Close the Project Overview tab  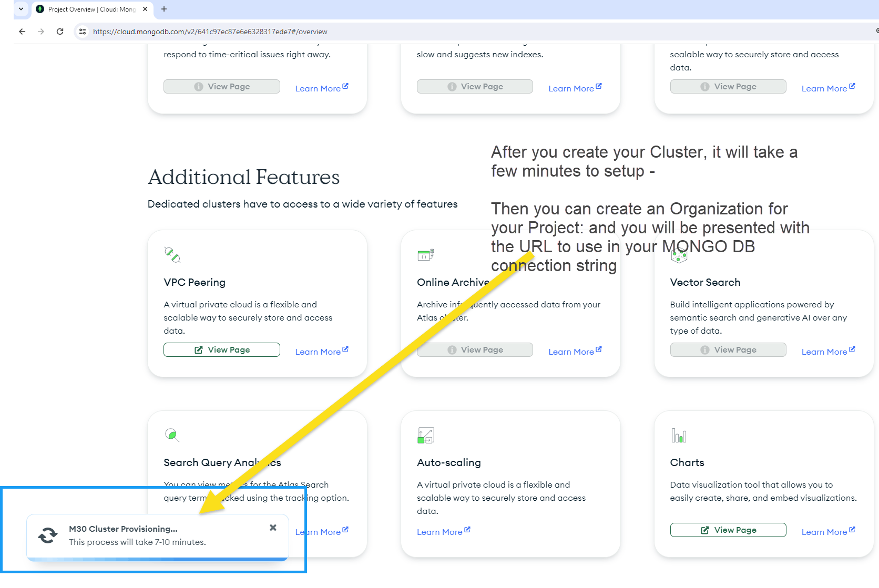[x=145, y=9]
